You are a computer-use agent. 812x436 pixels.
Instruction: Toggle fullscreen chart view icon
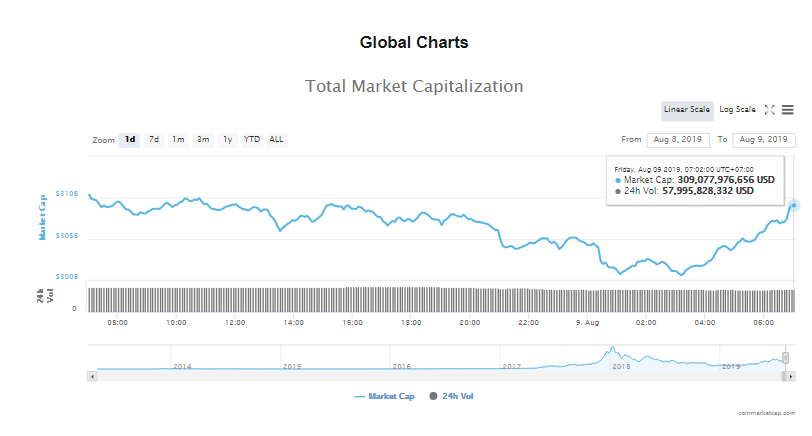(770, 110)
